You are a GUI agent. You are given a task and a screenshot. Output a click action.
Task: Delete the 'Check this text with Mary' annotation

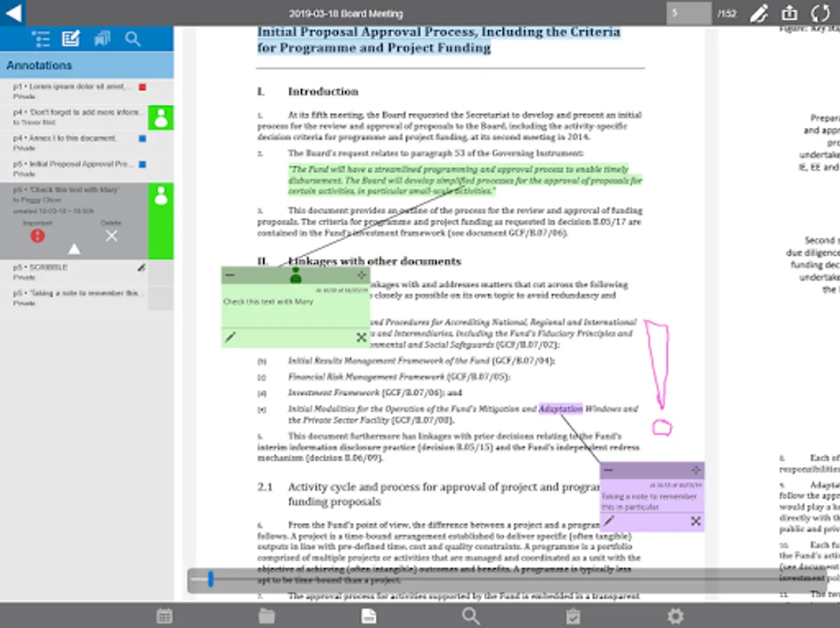[111, 236]
